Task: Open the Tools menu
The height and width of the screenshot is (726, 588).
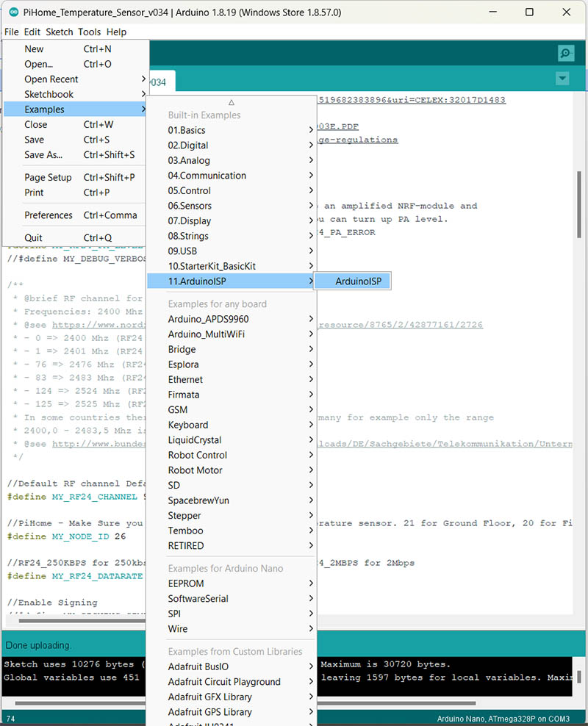Action: [89, 32]
